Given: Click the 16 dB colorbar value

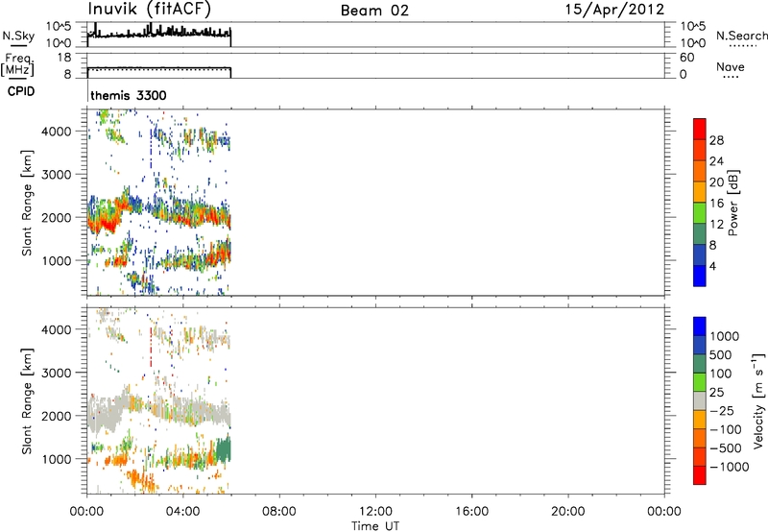Looking at the screenshot, I should (716, 204).
